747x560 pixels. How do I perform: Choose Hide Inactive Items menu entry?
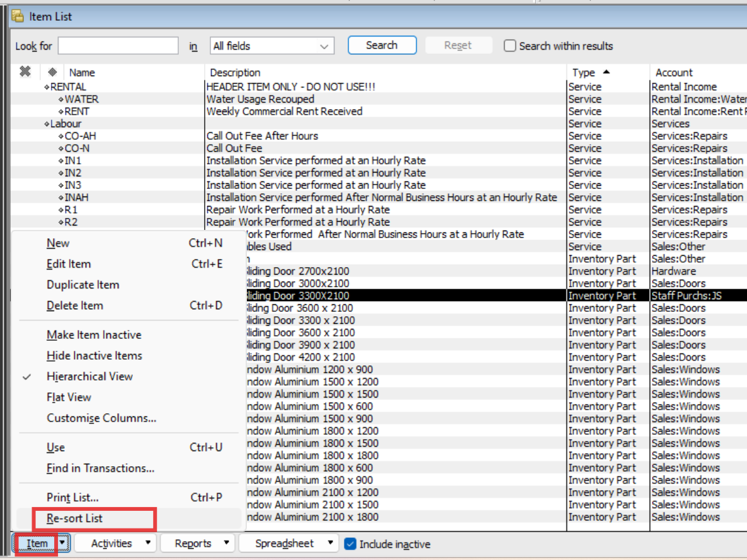click(128, 355)
